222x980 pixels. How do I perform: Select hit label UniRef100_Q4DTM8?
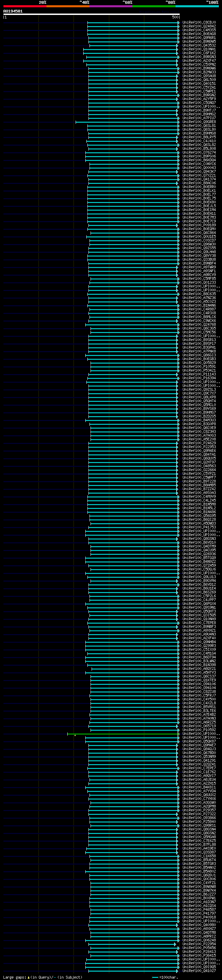(199, 932)
